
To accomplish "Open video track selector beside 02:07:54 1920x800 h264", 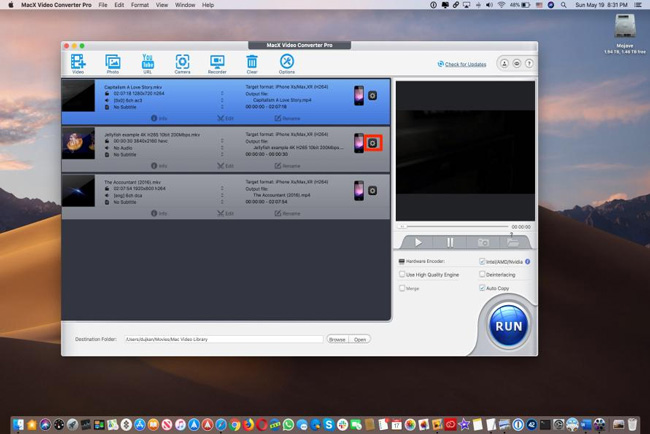I will 222,189.
